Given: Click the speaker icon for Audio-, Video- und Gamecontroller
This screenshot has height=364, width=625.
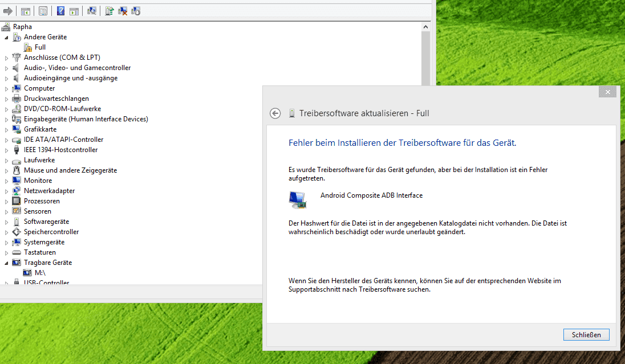Looking at the screenshot, I should (17, 68).
